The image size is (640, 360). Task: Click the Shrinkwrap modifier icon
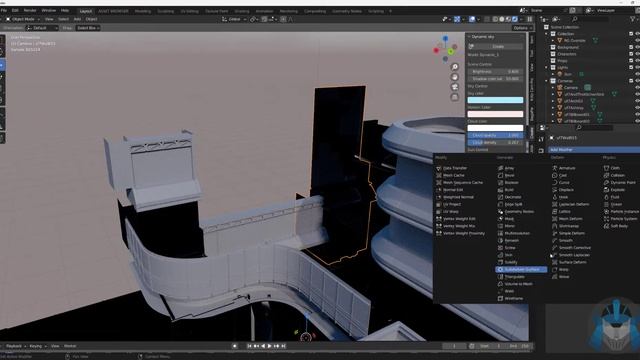click(555, 226)
